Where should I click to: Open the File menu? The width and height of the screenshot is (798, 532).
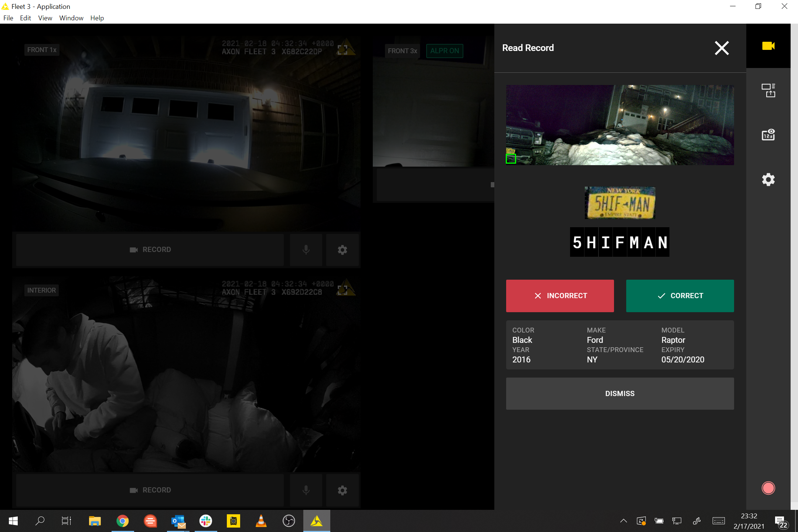(8, 18)
